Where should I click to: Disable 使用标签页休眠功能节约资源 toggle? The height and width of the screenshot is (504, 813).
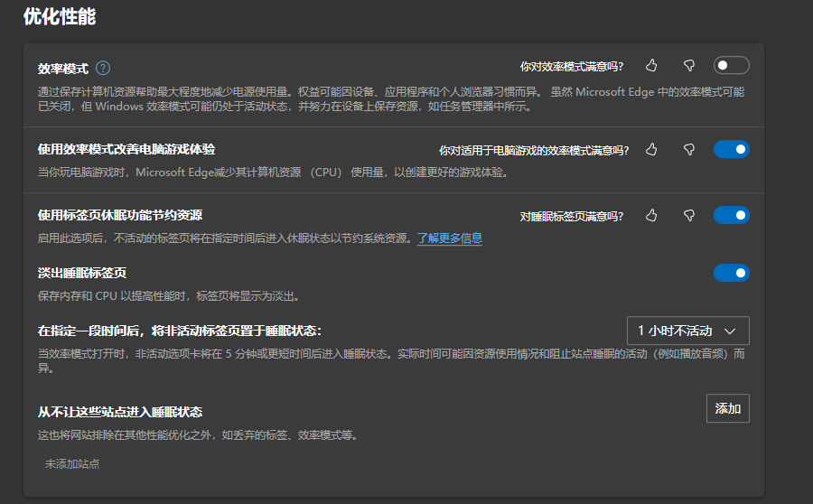point(731,216)
